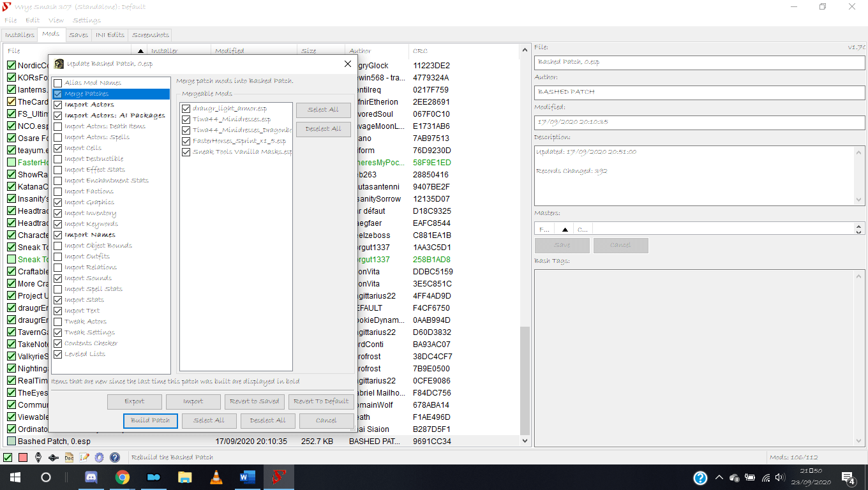Switch to the Installers tab
Screen dimensions: 868x490
[19, 35]
